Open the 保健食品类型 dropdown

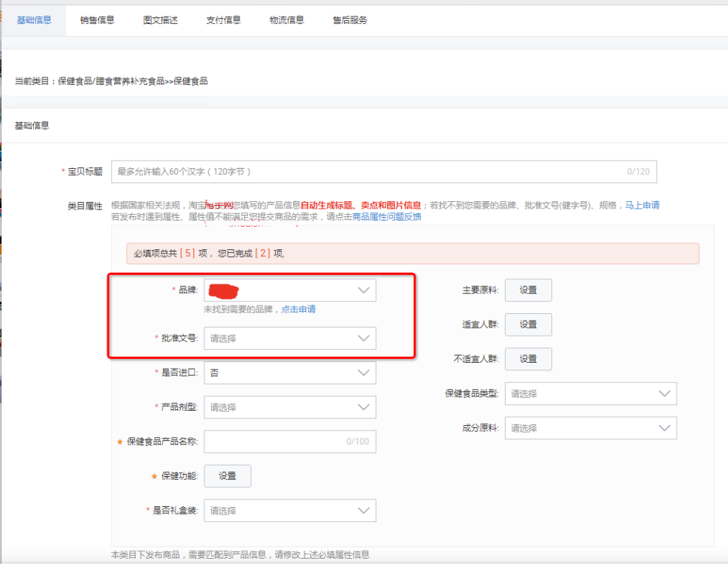590,394
